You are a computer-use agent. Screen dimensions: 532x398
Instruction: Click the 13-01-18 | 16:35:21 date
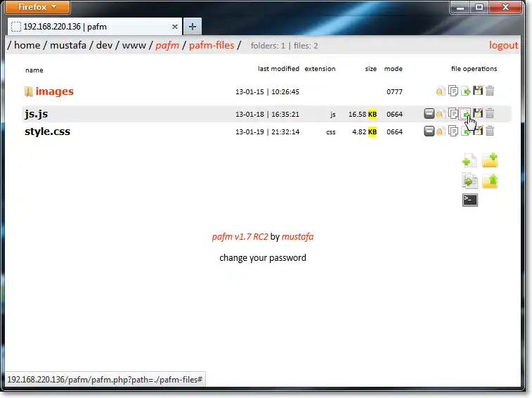[x=267, y=114]
